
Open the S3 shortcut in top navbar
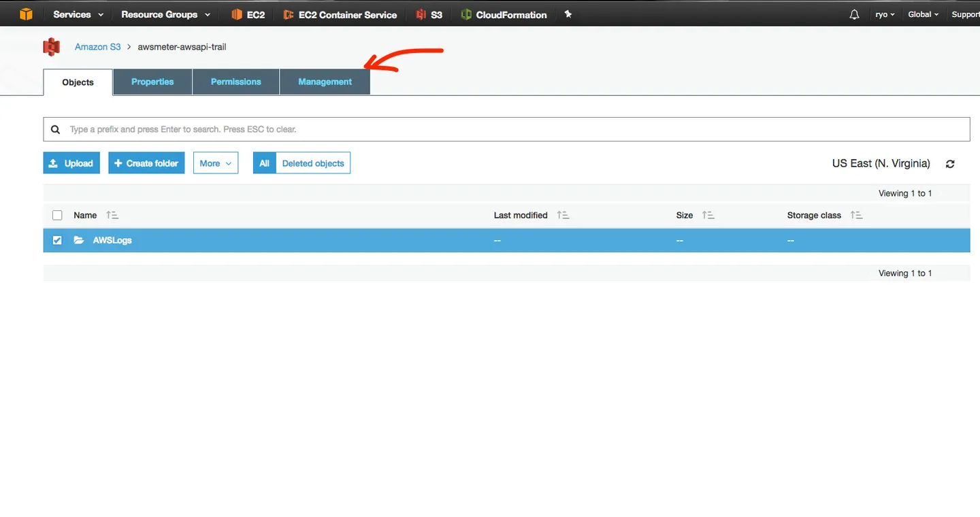pyautogui.click(x=429, y=14)
